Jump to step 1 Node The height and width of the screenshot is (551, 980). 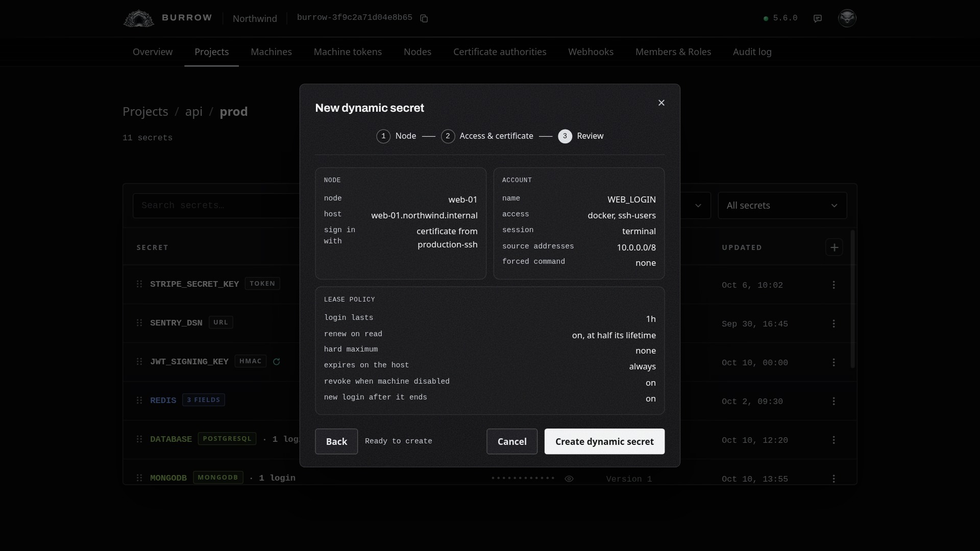pos(396,136)
